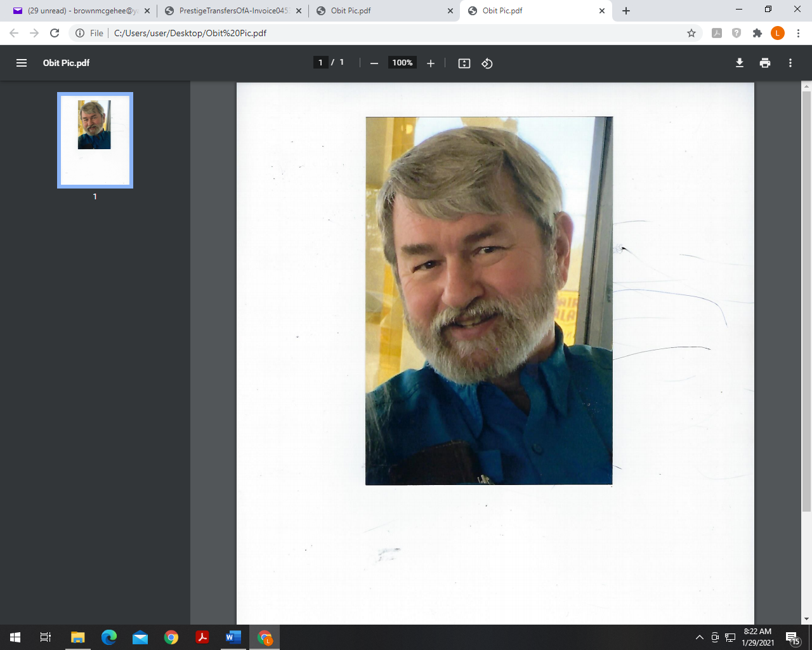Switch to the PrestigeTransfers invoice tab
Viewport: 812px width, 650px height.
pyautogui.click(x=233, y=11)
